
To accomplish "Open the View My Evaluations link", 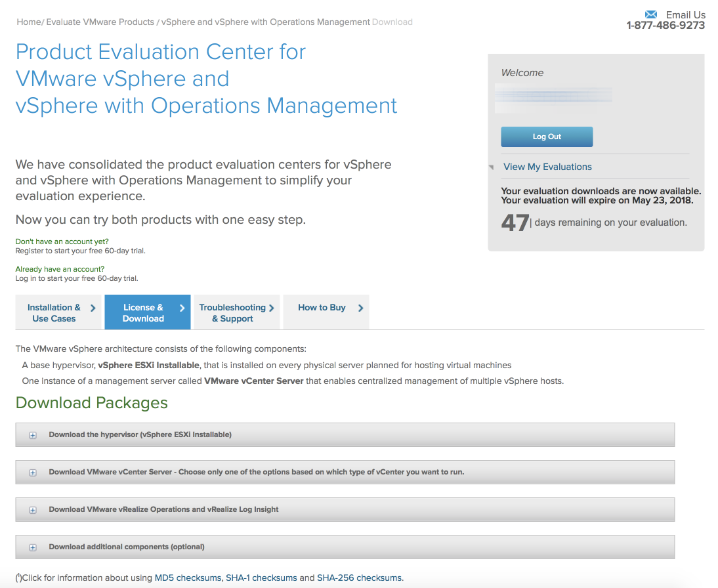I will (547, 167).
